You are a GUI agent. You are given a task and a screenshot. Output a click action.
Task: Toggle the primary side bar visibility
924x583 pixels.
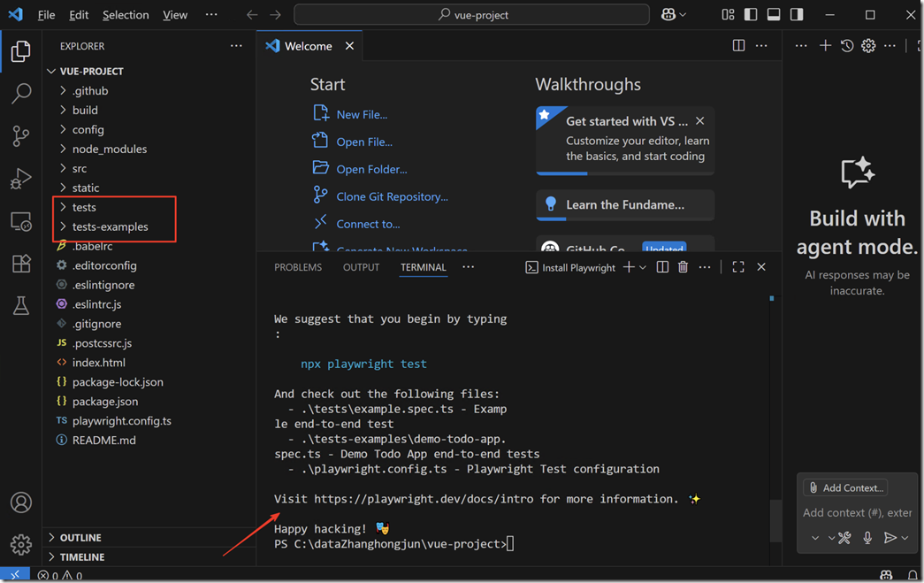[x=751, y=15]
